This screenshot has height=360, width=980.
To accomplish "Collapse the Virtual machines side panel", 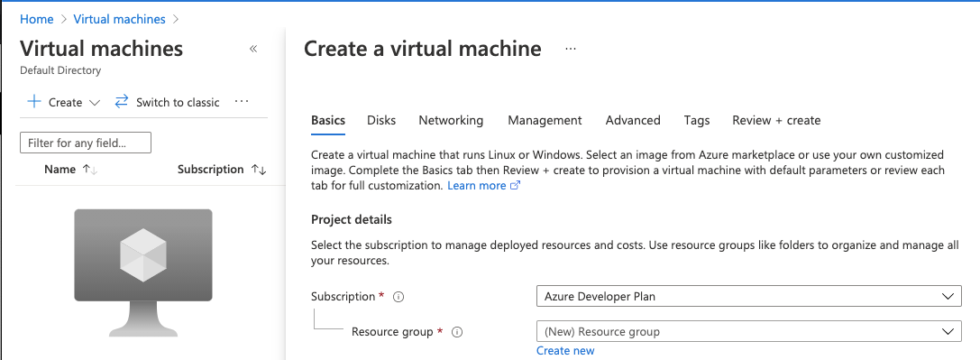I will pos(253,49).
